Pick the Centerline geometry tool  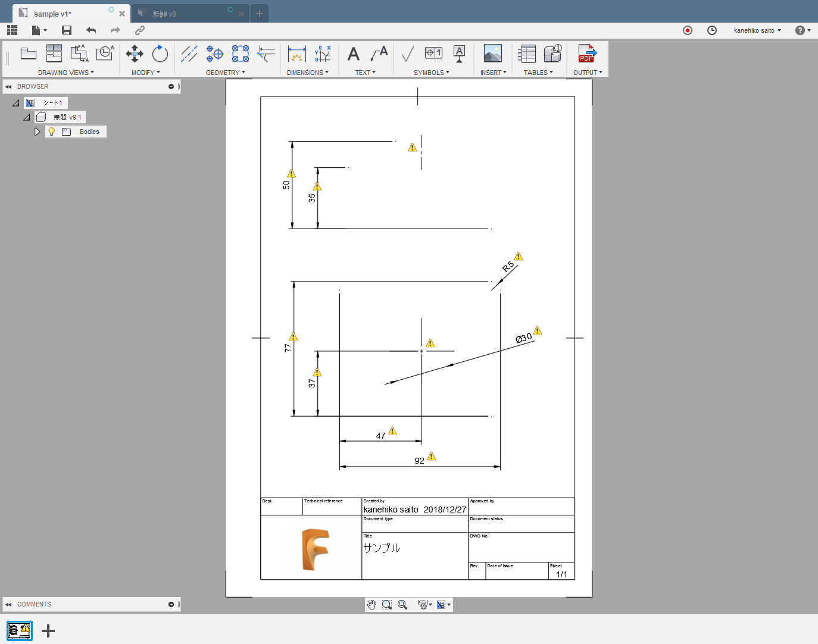(x=189, y=54)
